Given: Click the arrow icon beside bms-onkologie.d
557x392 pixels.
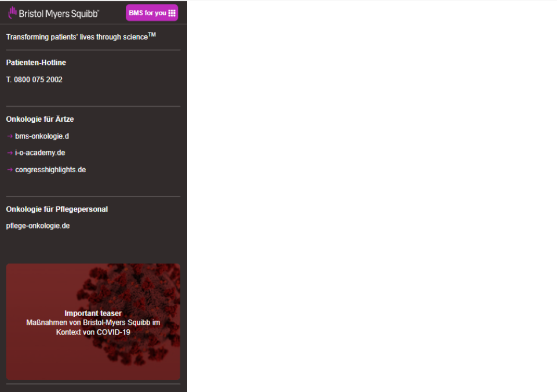Looking at the screenshot, I should [x=10, y=136].
